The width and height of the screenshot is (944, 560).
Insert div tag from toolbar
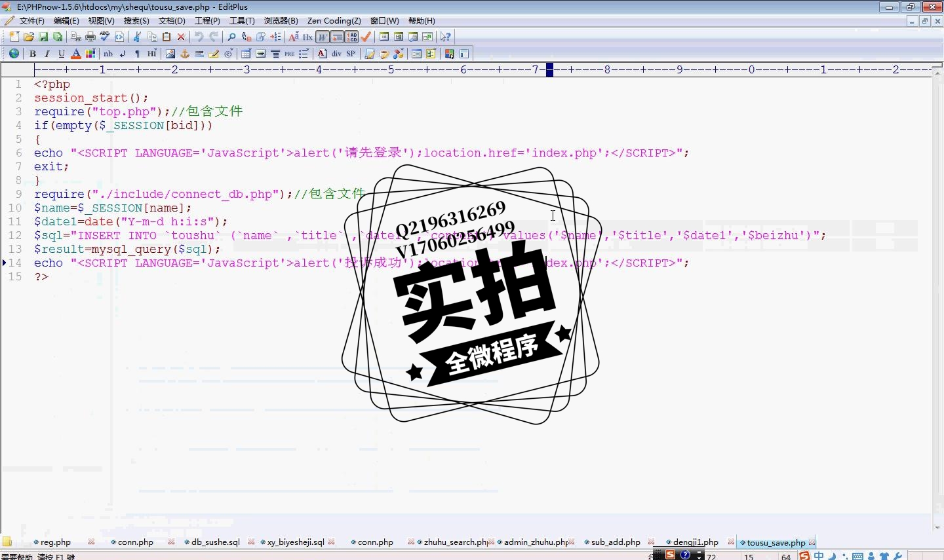[x=336, y=54]
